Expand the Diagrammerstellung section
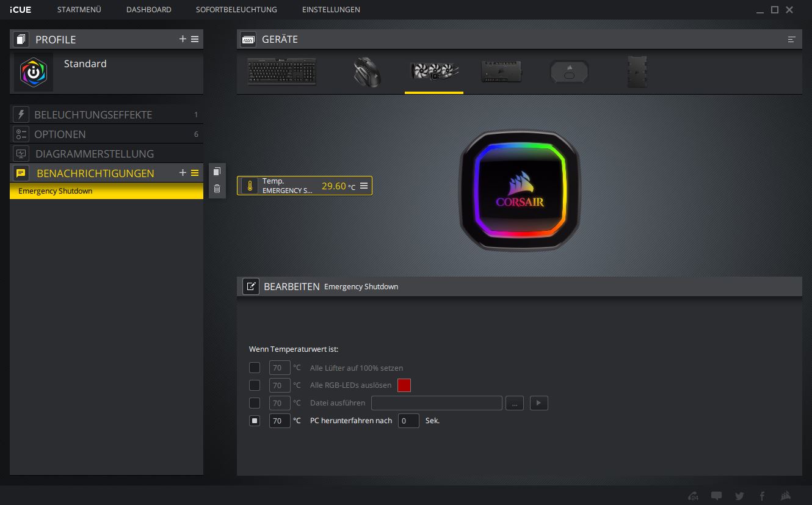This screenshot has height=505, width=812. (x=106, y=153)
